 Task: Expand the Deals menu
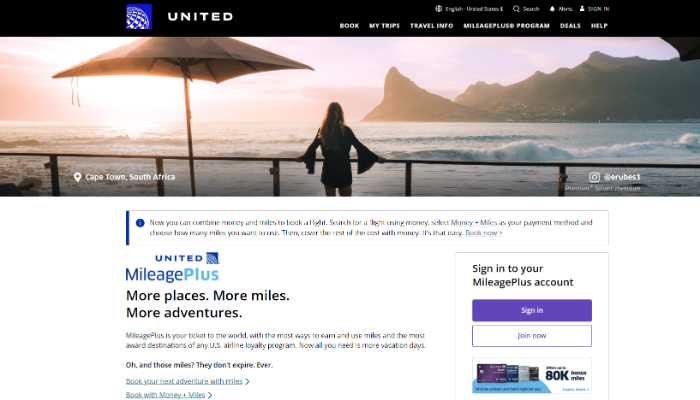[x=570, y=26]
